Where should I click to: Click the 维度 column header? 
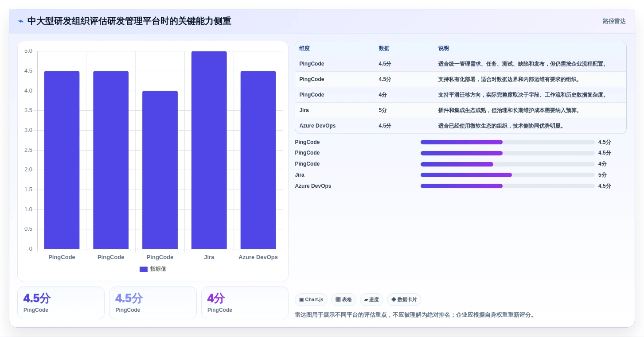pos(304,49)
